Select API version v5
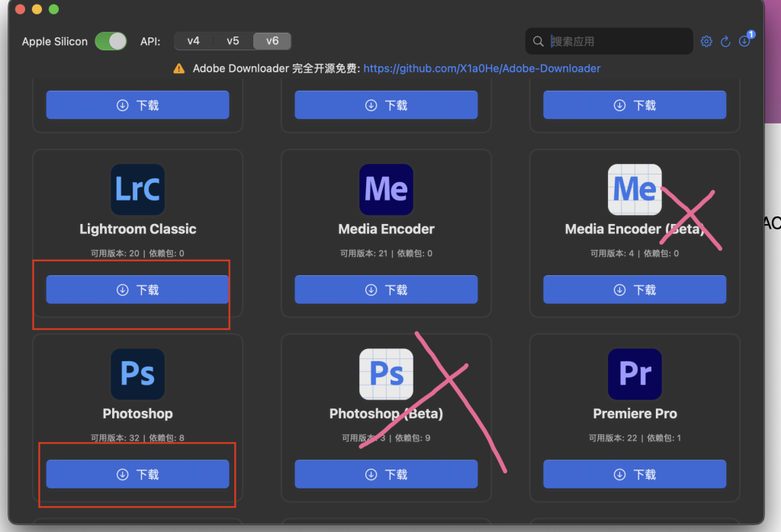Viewport: 781px width, 532px height. click(233, 41)
